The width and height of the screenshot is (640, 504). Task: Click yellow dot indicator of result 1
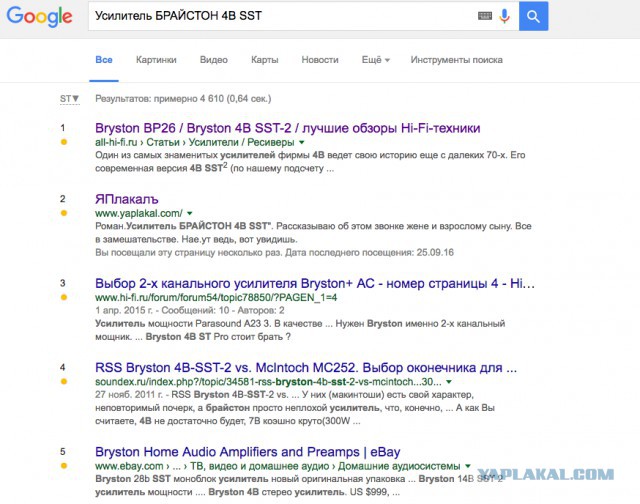point(64,142)
